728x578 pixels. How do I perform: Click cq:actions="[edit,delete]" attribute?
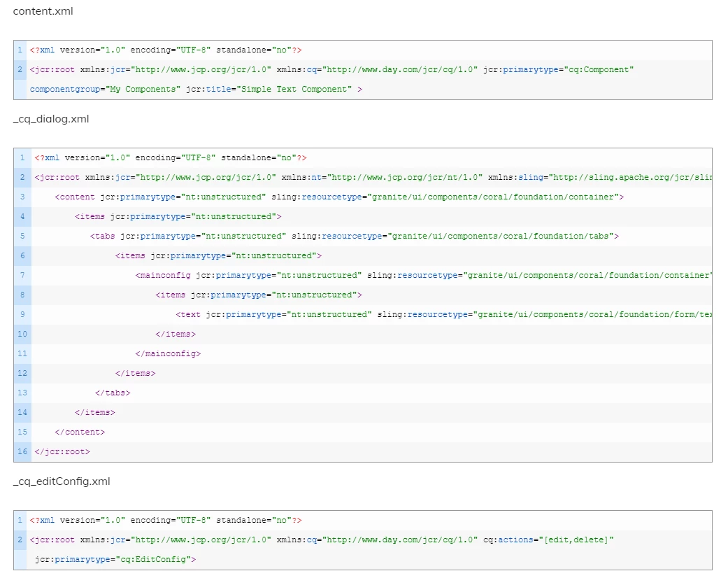point(548,540)
